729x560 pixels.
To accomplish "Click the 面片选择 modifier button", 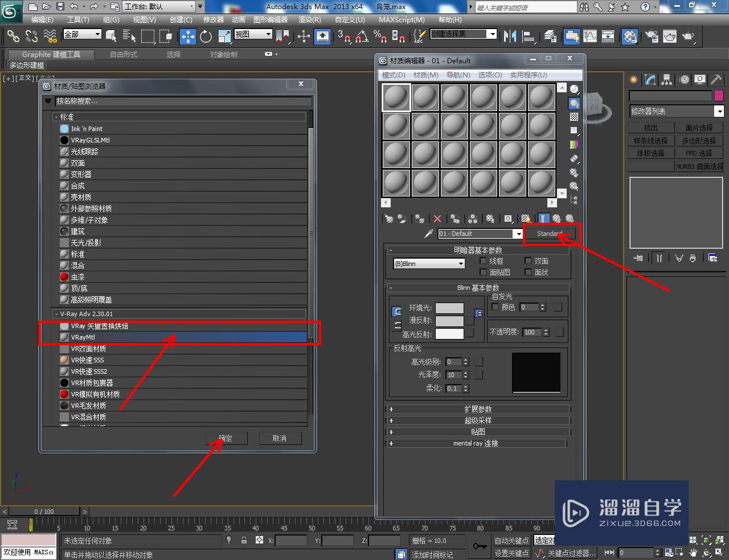I will 699,128.
